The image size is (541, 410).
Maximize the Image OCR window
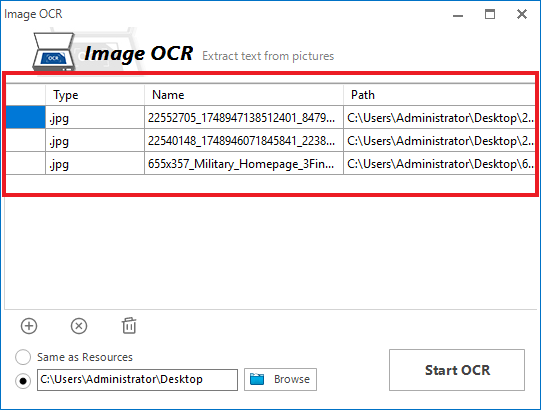490,14
